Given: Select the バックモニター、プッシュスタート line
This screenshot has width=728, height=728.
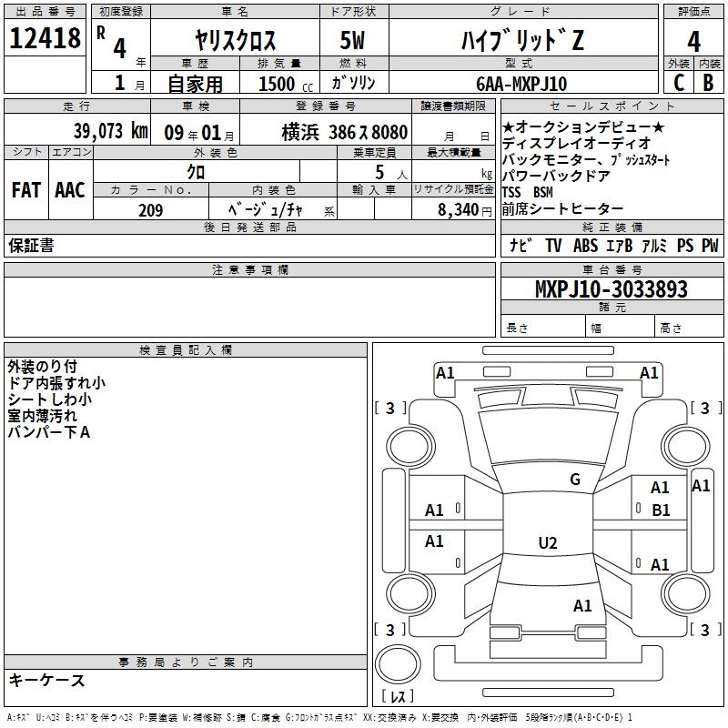Looking at the screenshot, I should click(x=586, y=160).
